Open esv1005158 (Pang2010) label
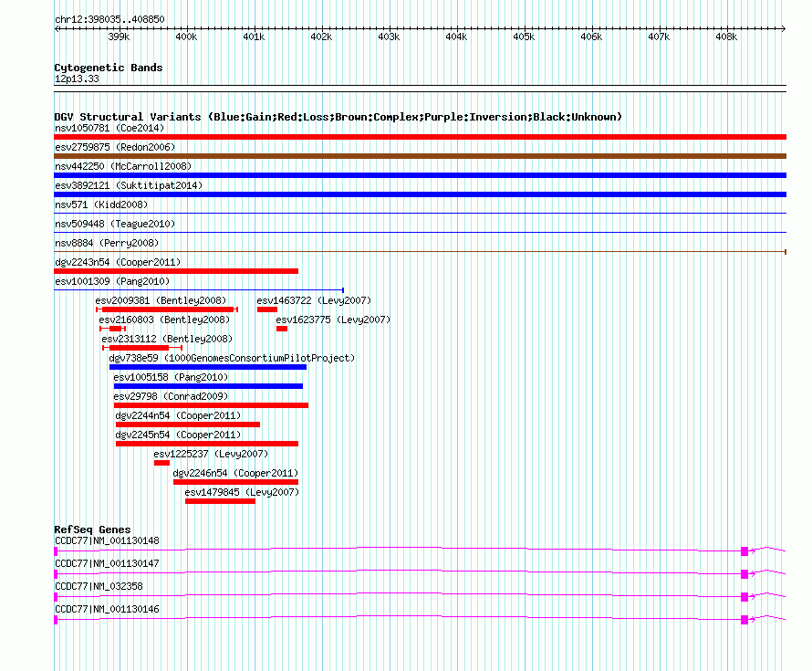Viewport: 812px width, 671px height. point(171,377)
